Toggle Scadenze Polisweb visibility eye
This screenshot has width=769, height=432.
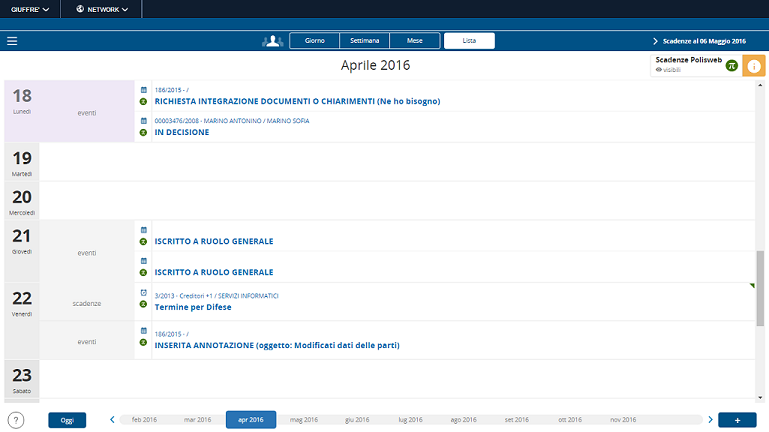pos(659,70)
